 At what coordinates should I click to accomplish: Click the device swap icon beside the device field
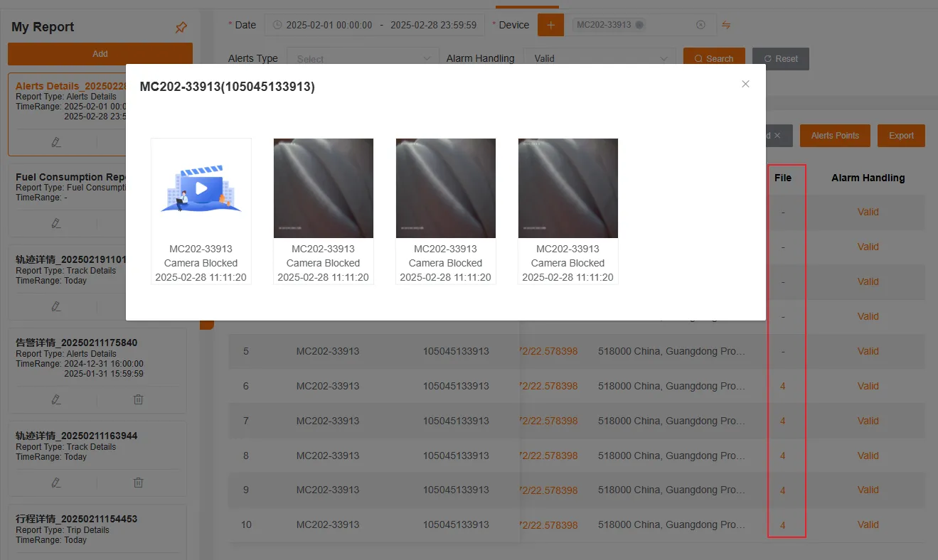(725, 24)
